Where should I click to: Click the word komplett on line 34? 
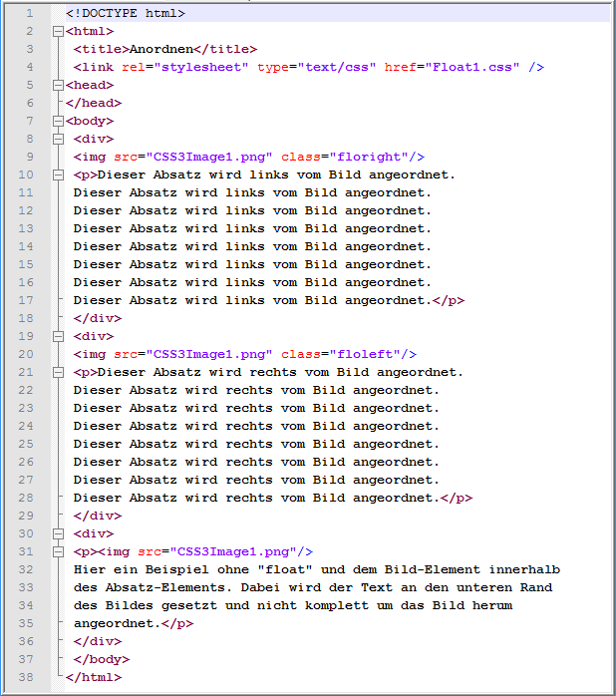[337, 605]
